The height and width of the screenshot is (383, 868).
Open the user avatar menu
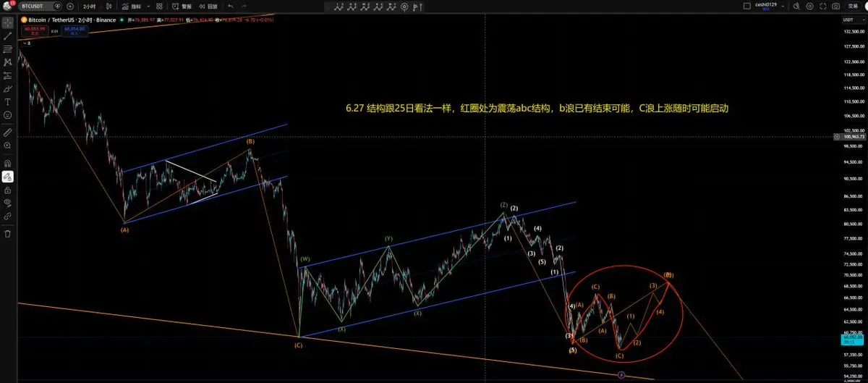(x=7, y=6)
